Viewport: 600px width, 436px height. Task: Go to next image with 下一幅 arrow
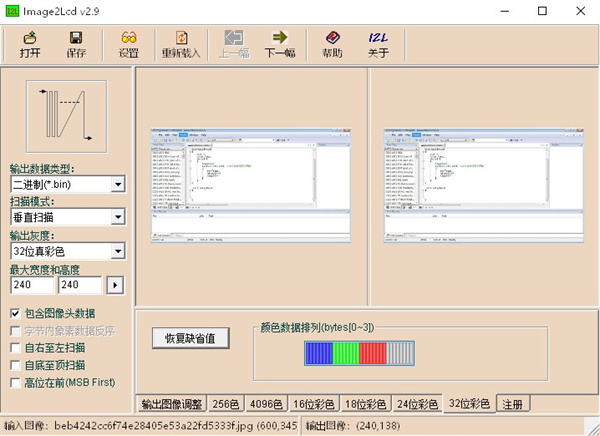[x=280, y=44]
